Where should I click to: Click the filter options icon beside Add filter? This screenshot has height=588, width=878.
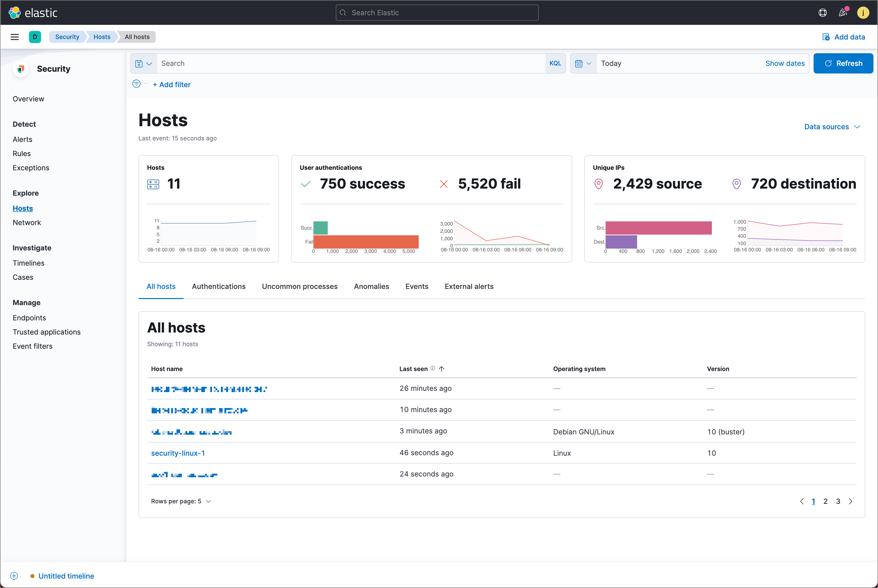(136, 84)
